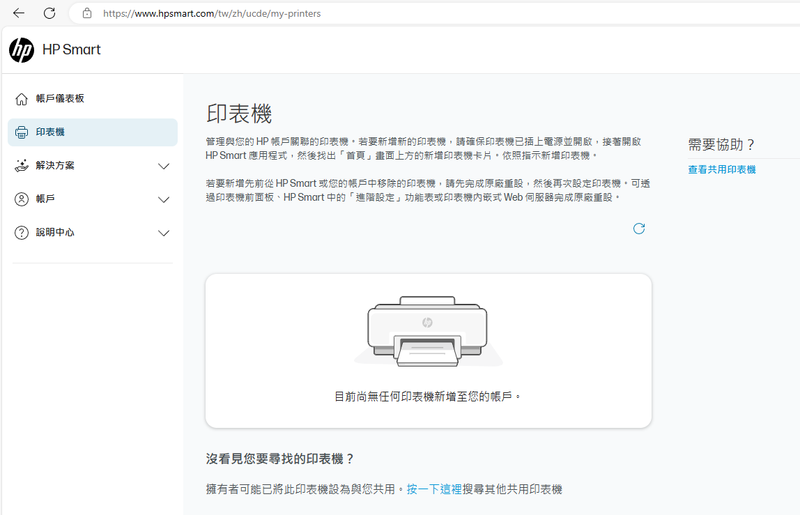The image size is (800, 515).
Task: Click the 按一下這裡 link
Action: [434, 489]
